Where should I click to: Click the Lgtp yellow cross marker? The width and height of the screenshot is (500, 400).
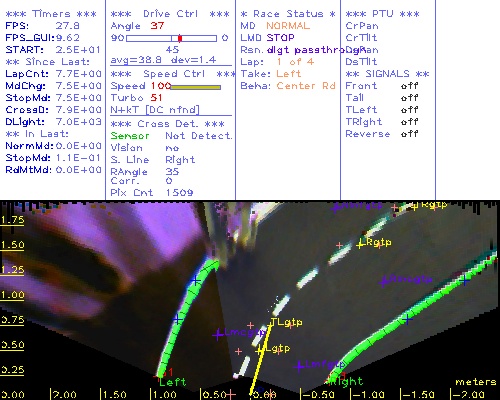[x=260, y=350]
